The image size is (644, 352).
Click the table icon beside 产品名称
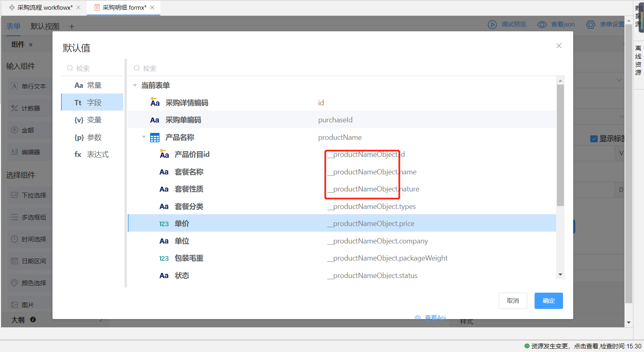coord(155,138)
